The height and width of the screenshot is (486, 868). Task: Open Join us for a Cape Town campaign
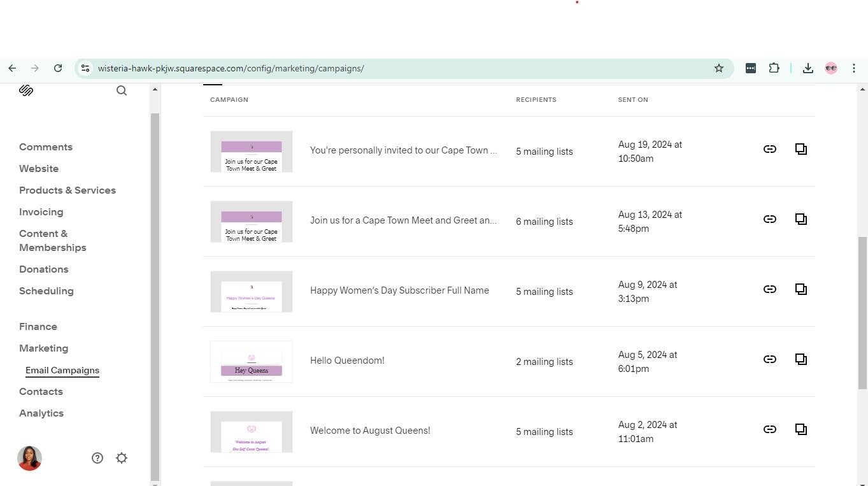click(x=403, y=220)
